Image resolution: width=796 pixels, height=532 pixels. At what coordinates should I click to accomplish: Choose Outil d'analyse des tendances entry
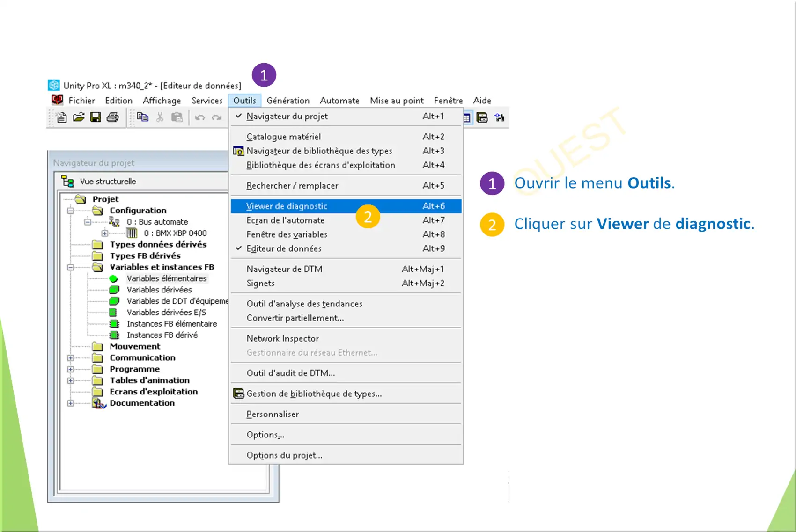346,304
